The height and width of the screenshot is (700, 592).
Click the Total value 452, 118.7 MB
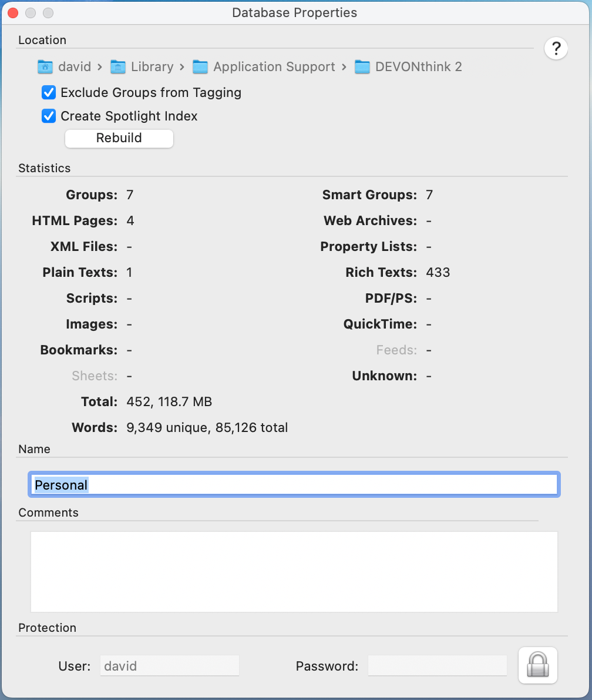pos(169,402)
